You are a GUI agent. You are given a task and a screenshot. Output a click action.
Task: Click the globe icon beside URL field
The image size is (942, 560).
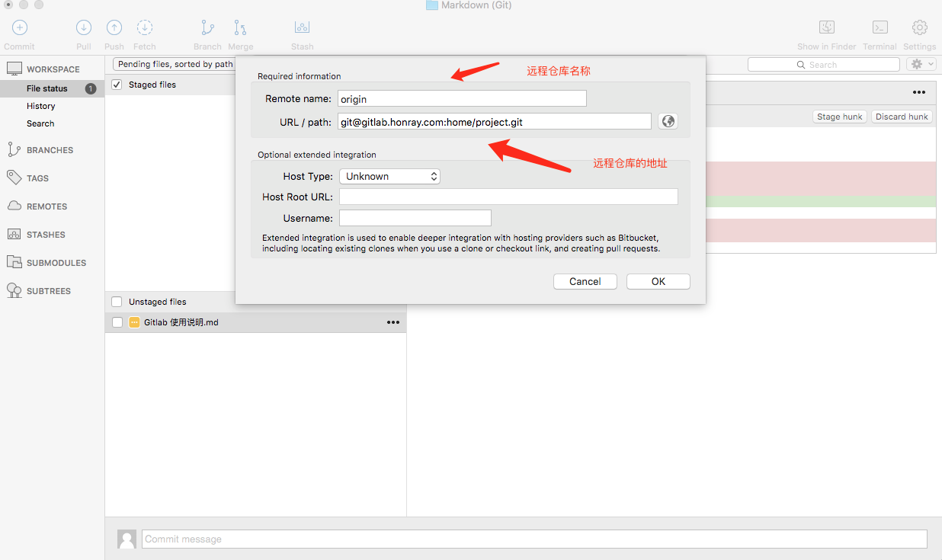pyautogui.click(x=668, y=121)
